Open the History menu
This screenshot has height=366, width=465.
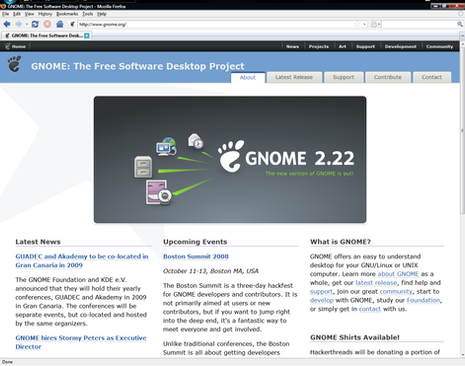(x=45, y=14)
